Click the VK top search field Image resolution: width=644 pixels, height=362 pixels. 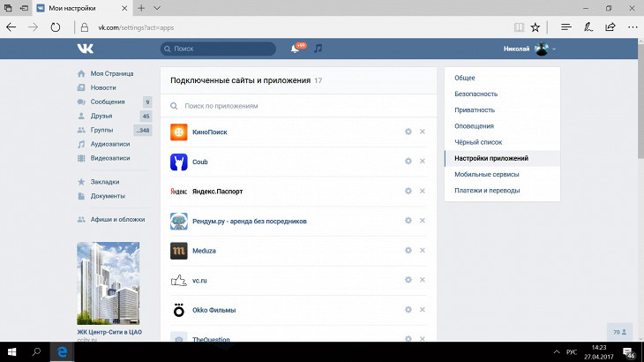tap(218, 49)
